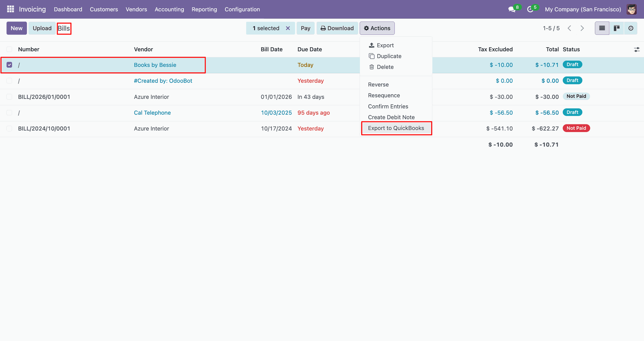Open the conversations messages icon
644x341 pixels.
click(x=512, y=9)
